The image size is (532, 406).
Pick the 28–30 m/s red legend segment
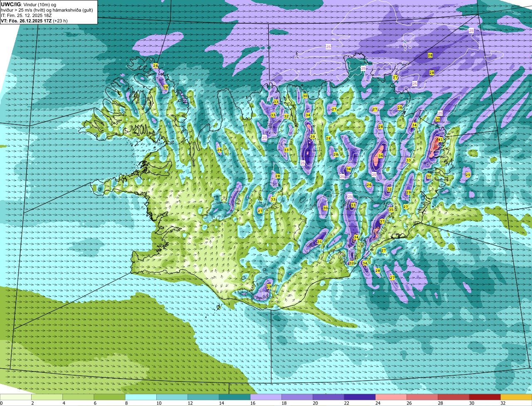coord(453,397)
